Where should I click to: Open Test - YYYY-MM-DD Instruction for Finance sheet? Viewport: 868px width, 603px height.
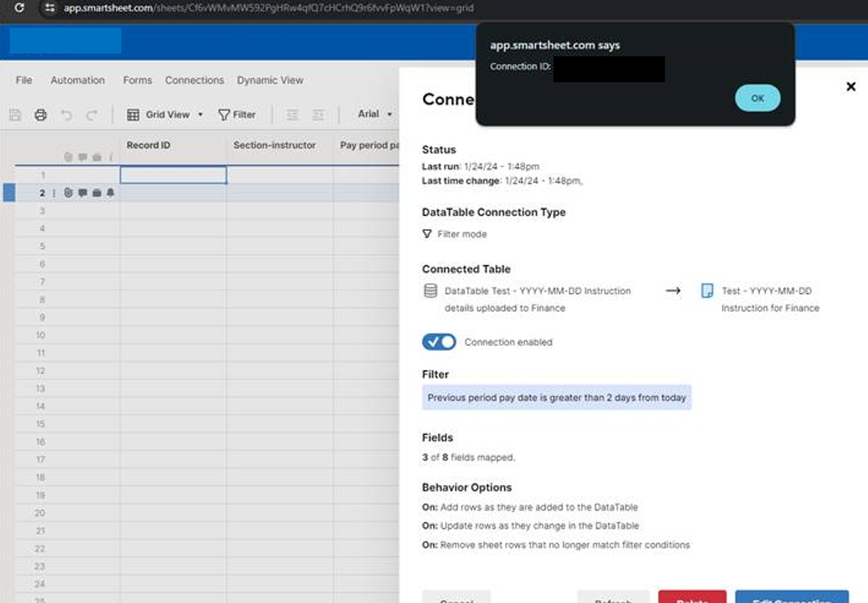(x=770, y=299)
